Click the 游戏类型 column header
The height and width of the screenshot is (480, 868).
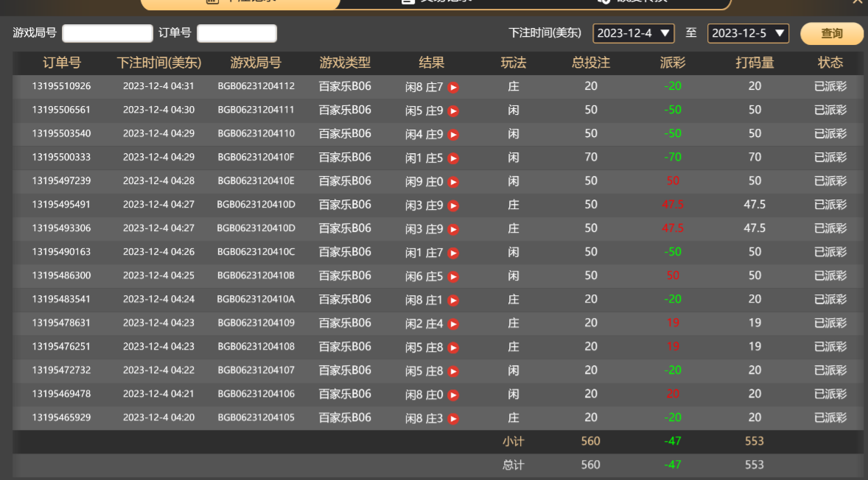345,63
